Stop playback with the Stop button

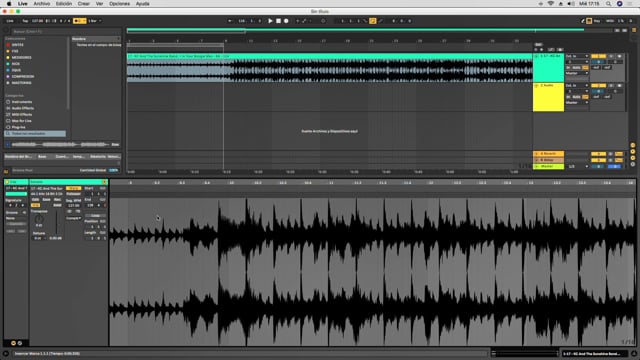(278, 21)
